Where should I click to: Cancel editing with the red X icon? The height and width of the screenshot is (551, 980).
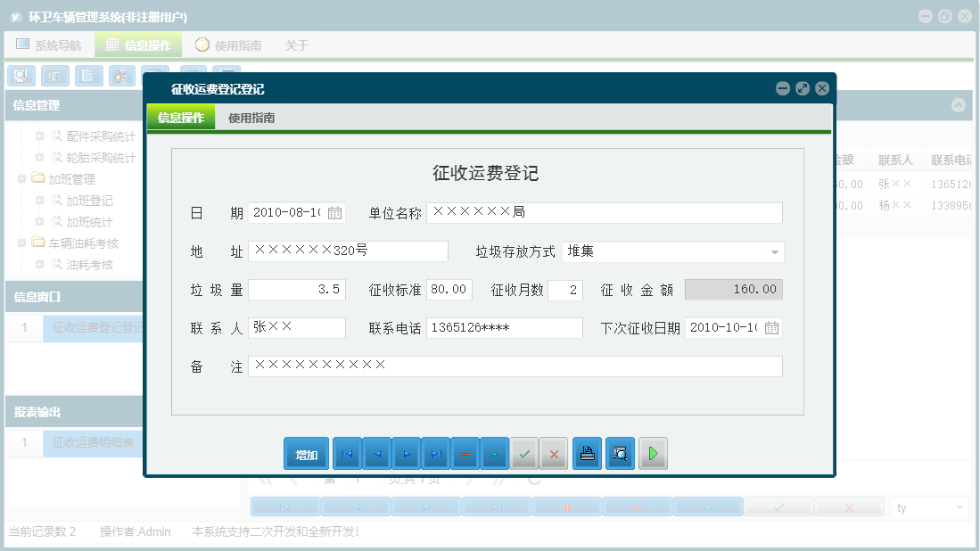pos(553,453)
